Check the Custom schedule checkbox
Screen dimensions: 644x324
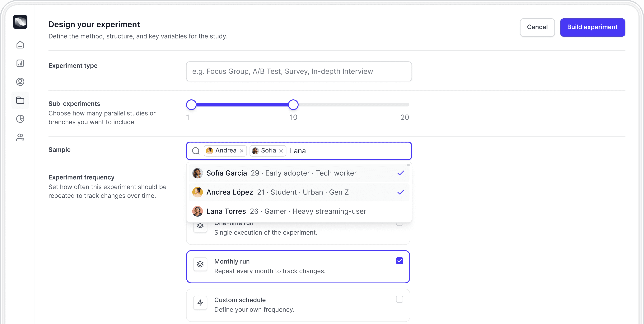399,299
